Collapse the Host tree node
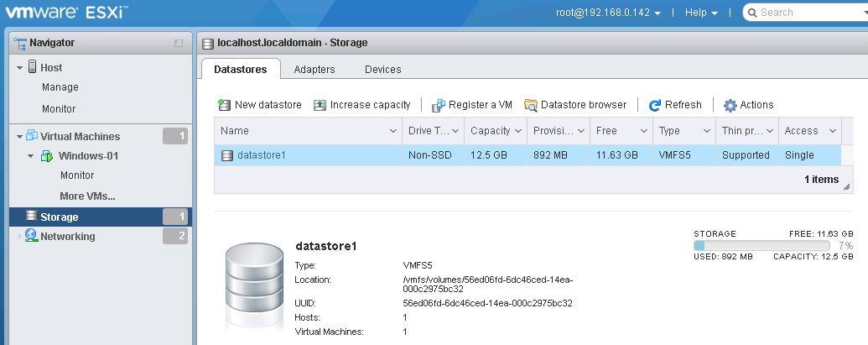 pos(19,67)
